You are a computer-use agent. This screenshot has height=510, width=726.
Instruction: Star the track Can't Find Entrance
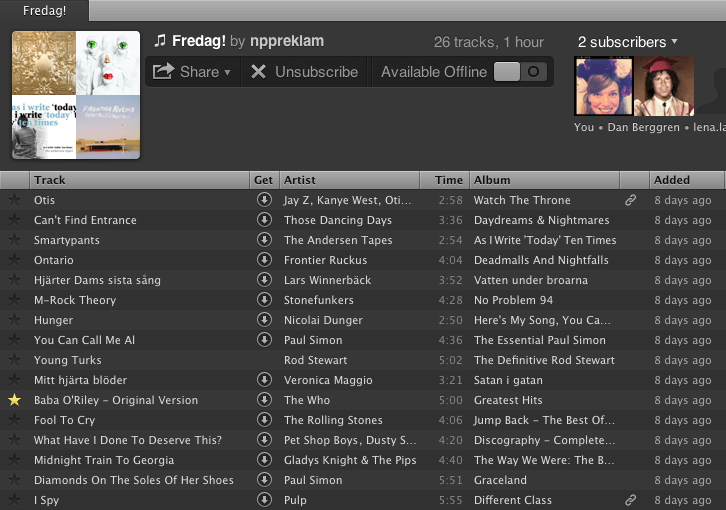[x=15, y=220]
